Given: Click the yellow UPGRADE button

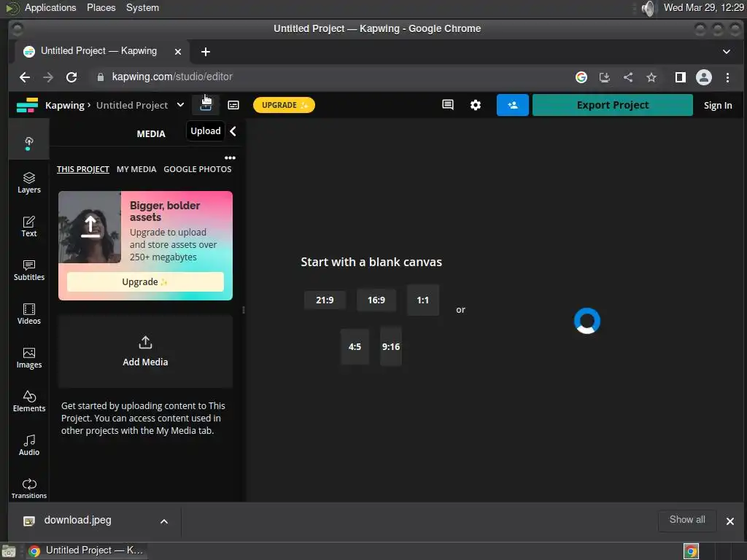Looking at the screenshot, I should pyautogui.click(x=284, y=105).
